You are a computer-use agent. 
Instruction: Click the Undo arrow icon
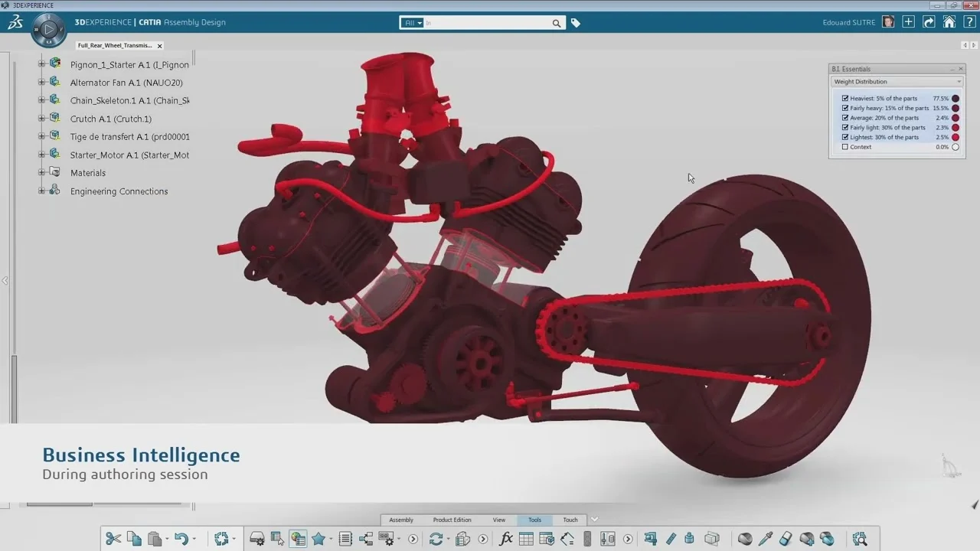coord(181,539)
